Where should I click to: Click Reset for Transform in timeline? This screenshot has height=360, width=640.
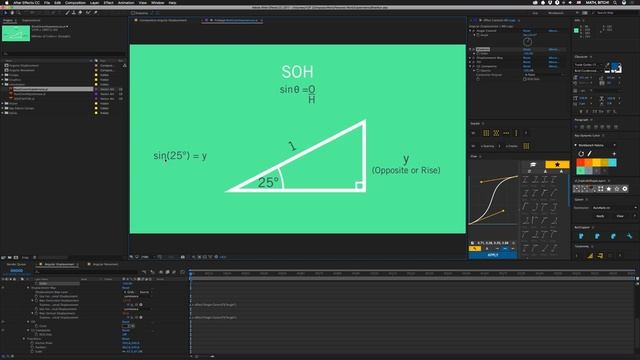pos(126,339)
